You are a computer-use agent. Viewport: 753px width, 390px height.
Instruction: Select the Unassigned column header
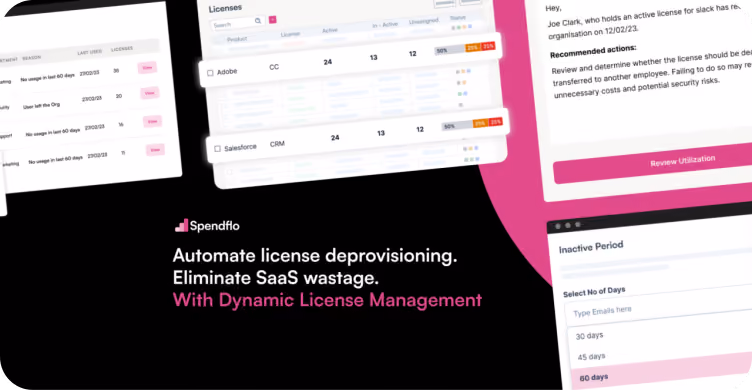(424, 22)
